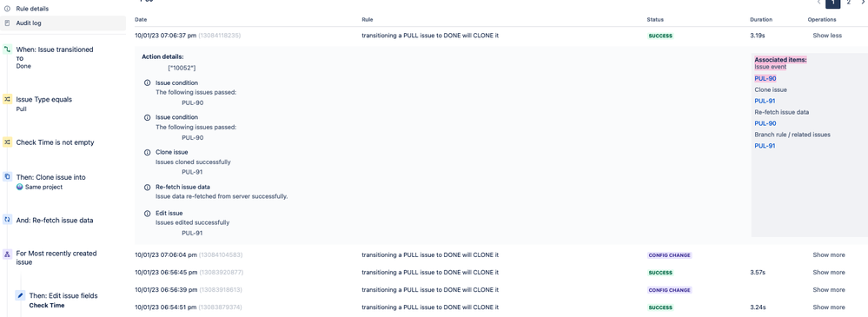Click the PUL-91 text under Edit issue

click(192, 233)
